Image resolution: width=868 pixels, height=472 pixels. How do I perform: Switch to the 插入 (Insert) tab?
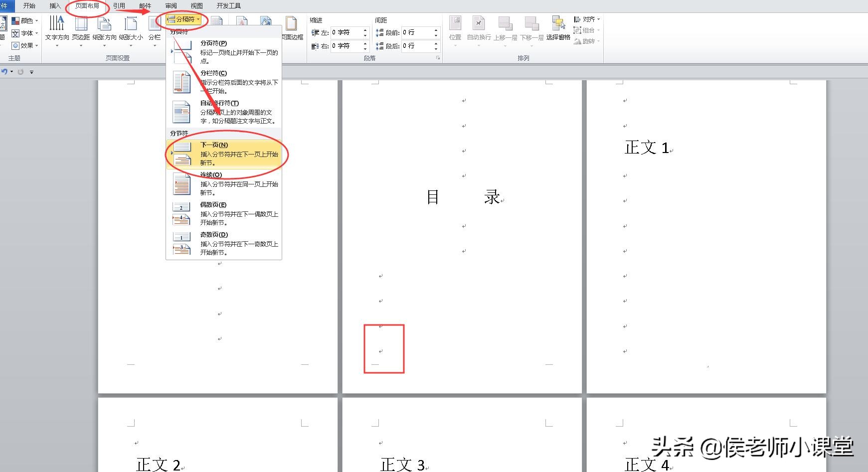[55, 6]
